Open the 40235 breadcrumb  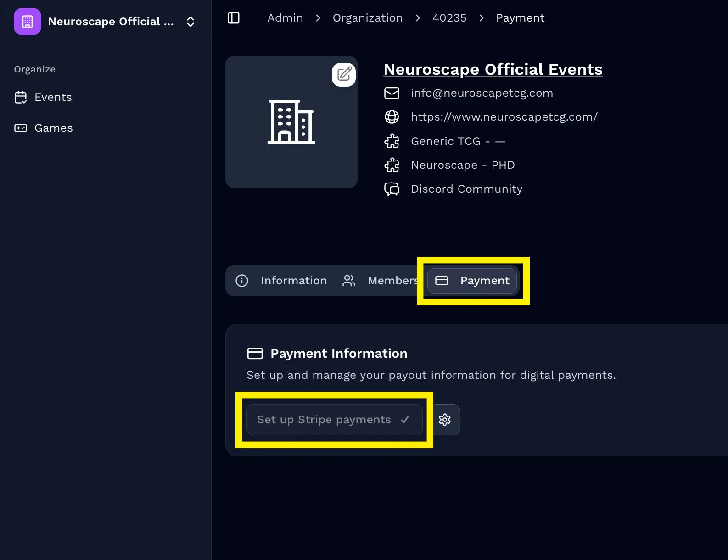[449, 18]
